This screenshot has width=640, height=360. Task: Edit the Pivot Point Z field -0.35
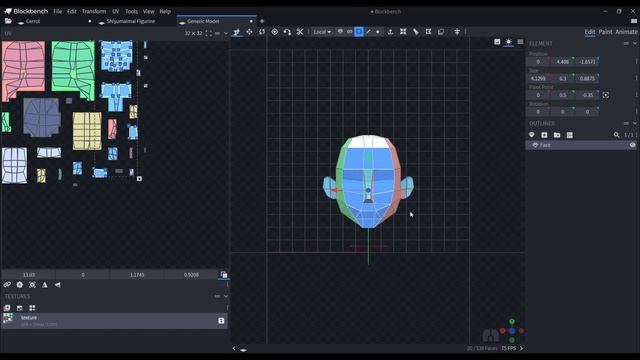pos(587,95)
